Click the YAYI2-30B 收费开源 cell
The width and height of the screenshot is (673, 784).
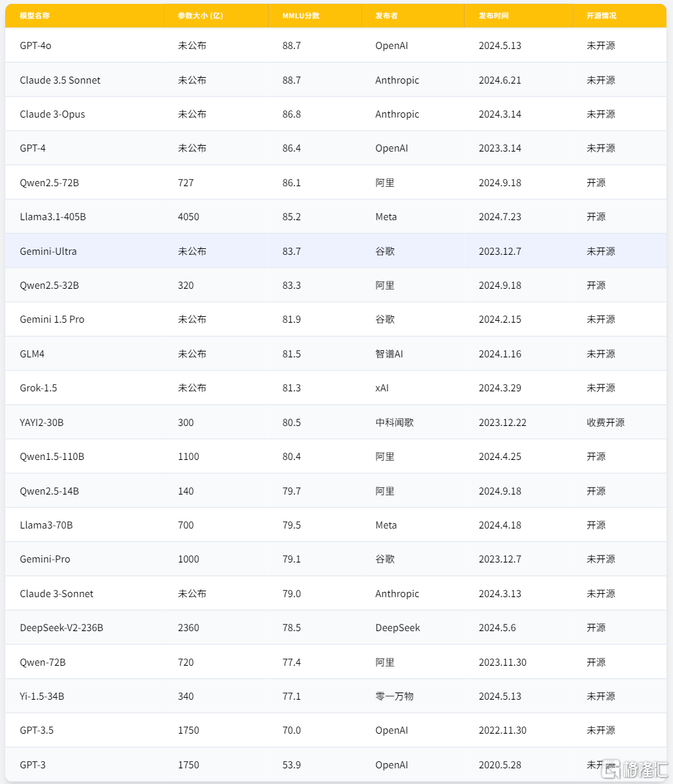tap(606, 423)
